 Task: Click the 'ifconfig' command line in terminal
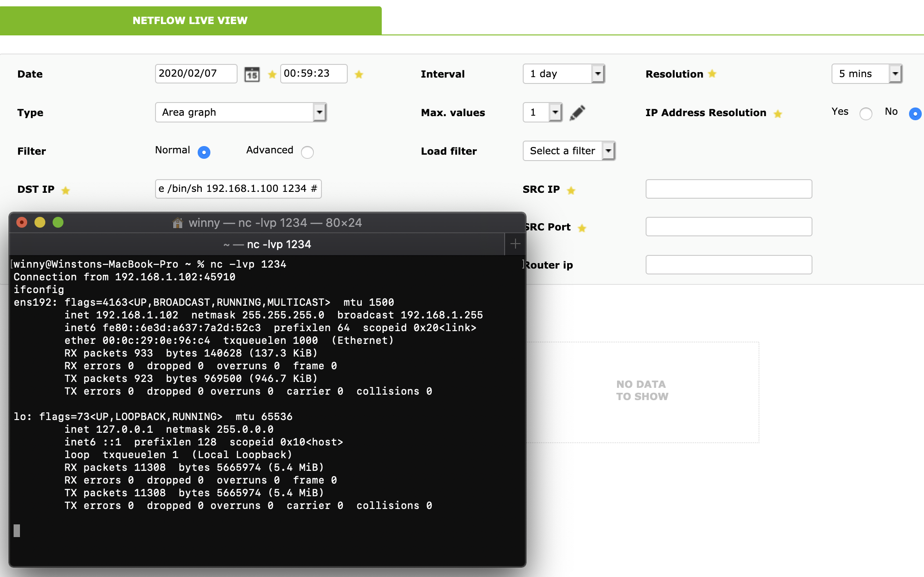[x=39, y=289]
